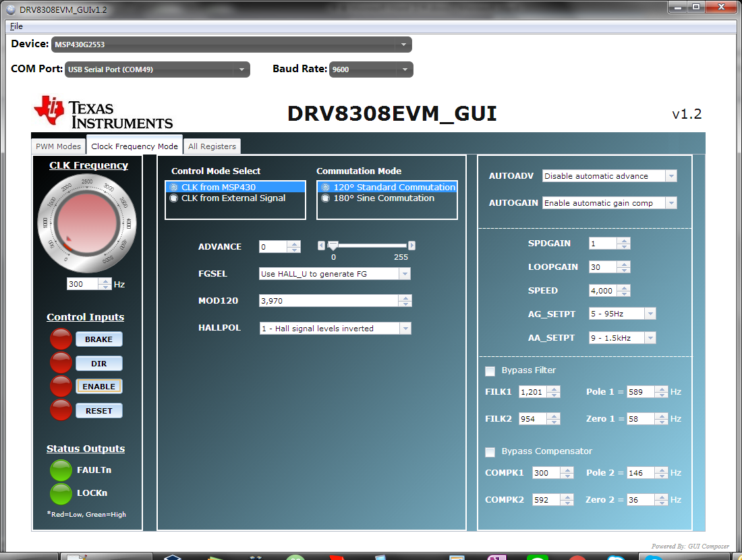Tick the Bypass Compensator checkbox
The image size is (742, 560).
[490, 452]
